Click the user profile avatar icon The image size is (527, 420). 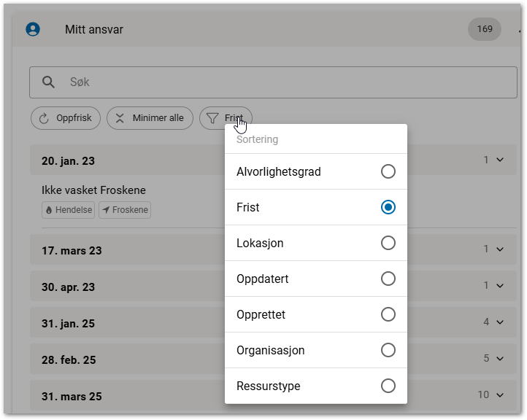(x=32, y=29)
